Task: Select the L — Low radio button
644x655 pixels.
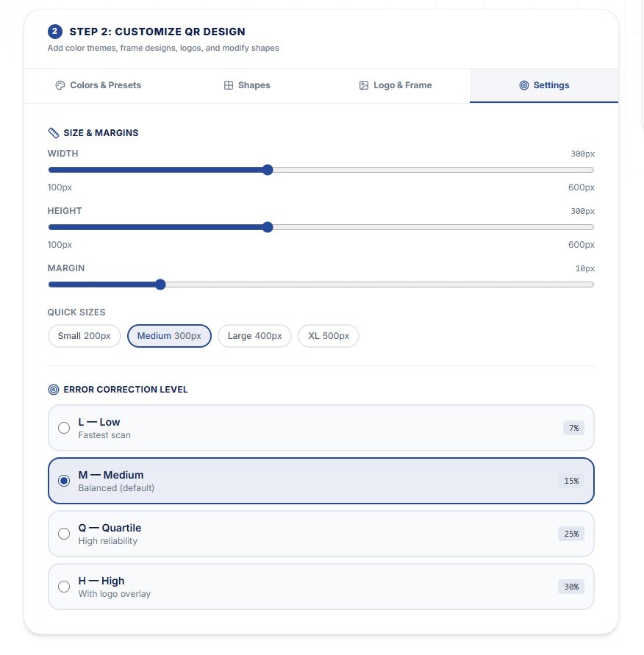Action: click(x=64, y=428)
